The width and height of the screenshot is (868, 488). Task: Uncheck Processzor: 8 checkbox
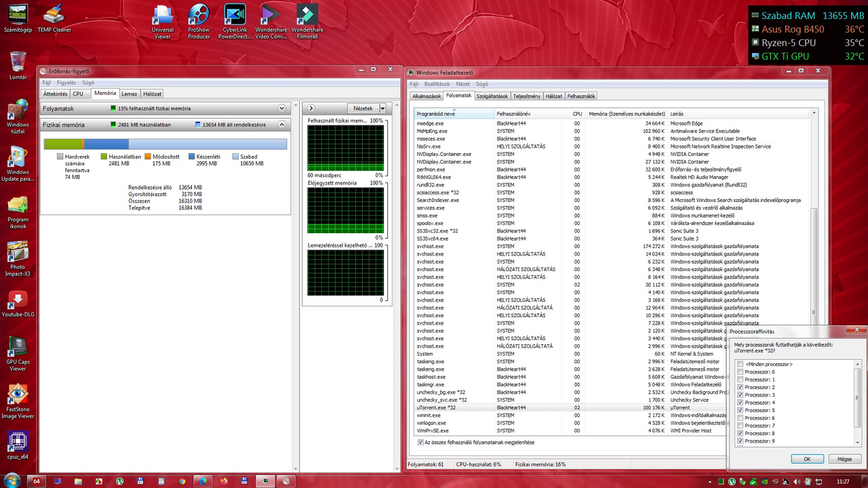[740, 433]
